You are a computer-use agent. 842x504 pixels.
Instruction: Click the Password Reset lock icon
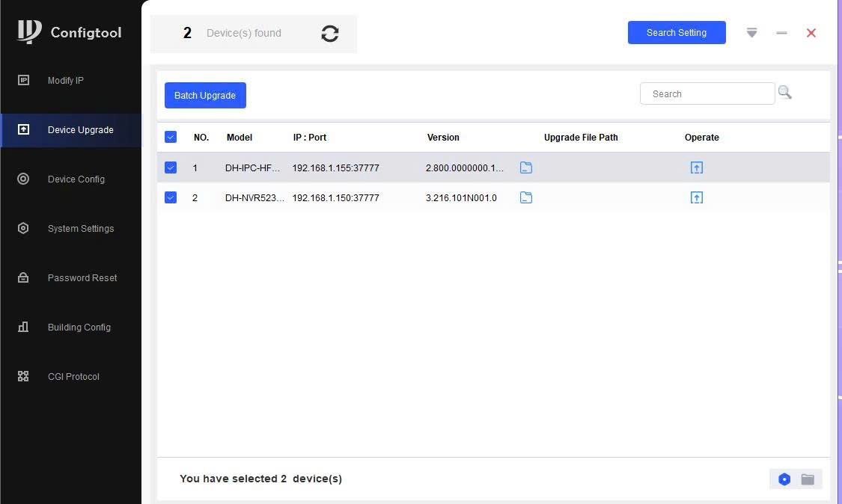pyautogui.click(x=23, y=277)
